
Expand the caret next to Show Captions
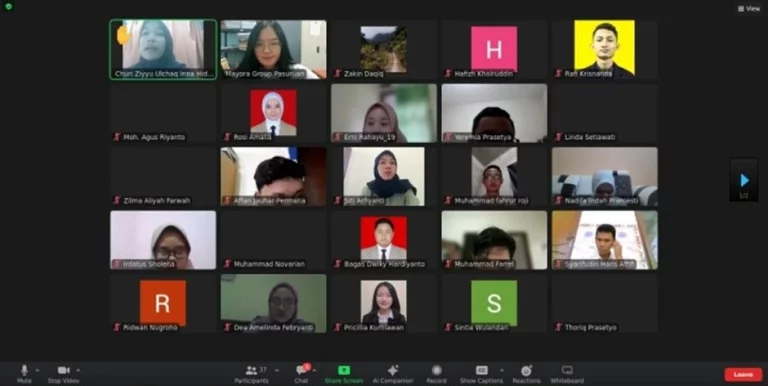502,370
